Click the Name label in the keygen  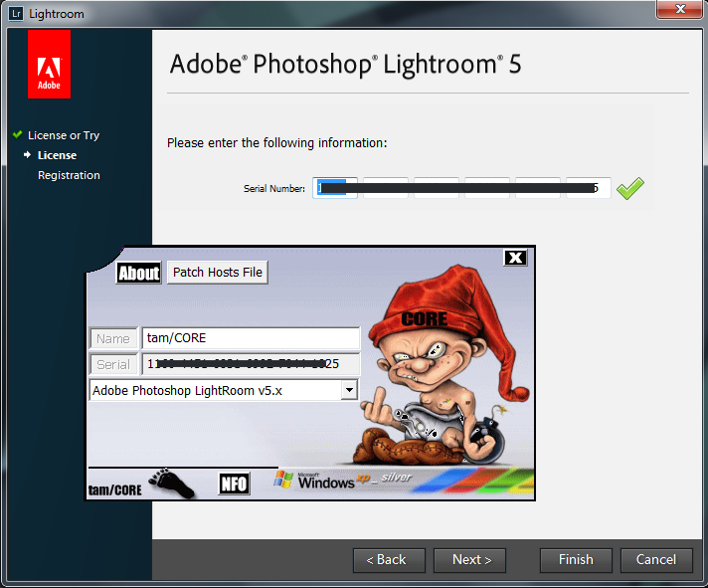(x=113, y=338)
